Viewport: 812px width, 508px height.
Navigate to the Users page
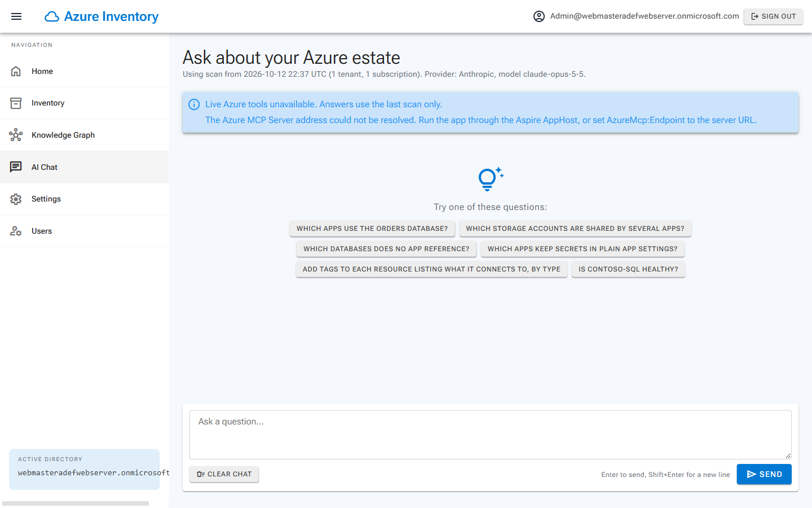click(85, 231)
